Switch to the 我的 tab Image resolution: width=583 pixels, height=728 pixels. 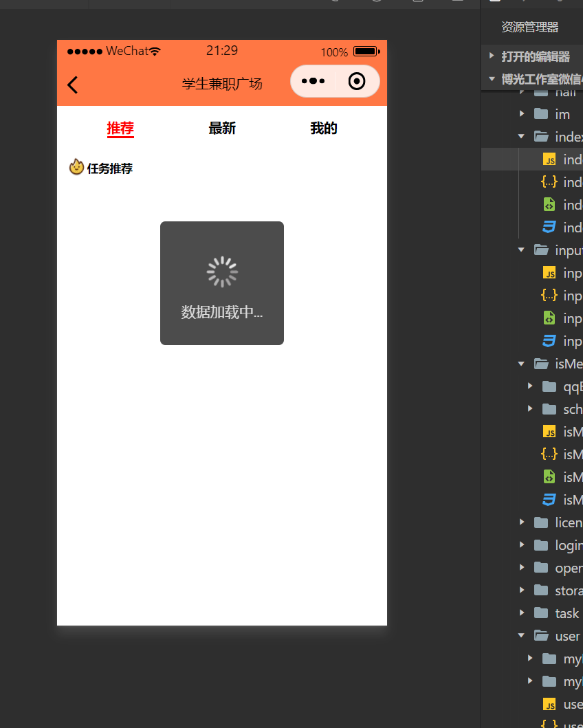pos(323,127)
